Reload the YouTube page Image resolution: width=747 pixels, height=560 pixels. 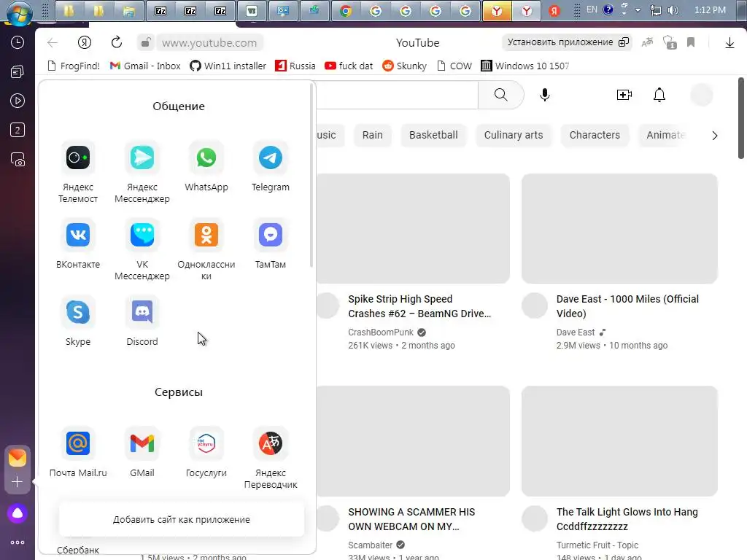[x=117, y=42]
